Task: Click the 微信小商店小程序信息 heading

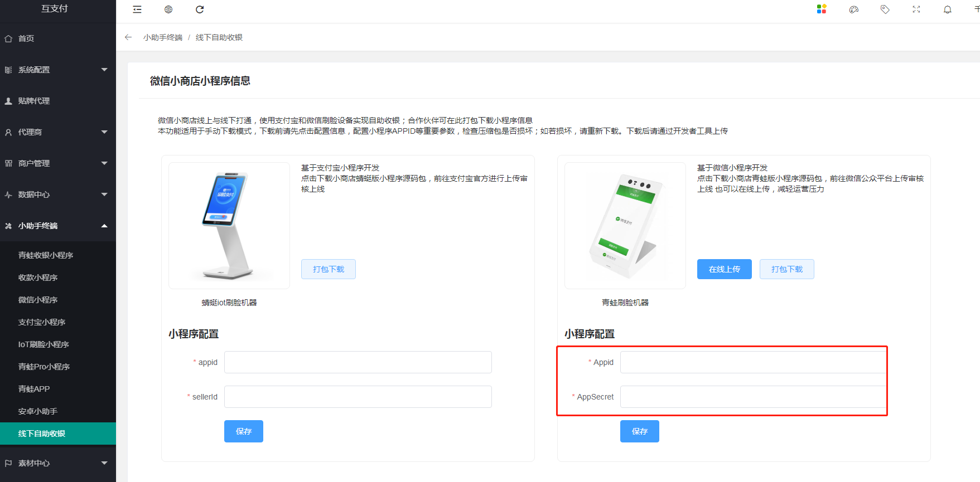Action: pyautogui.click(x=200, y=81)
